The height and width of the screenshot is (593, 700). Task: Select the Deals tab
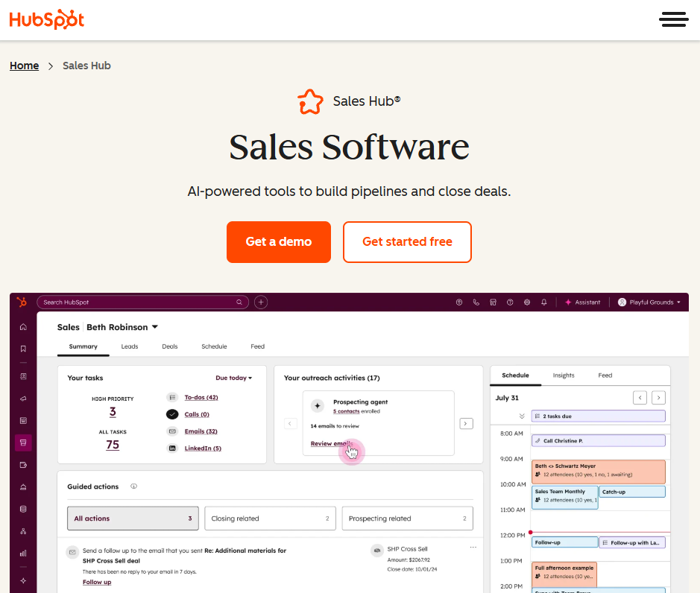pos(170,346)
